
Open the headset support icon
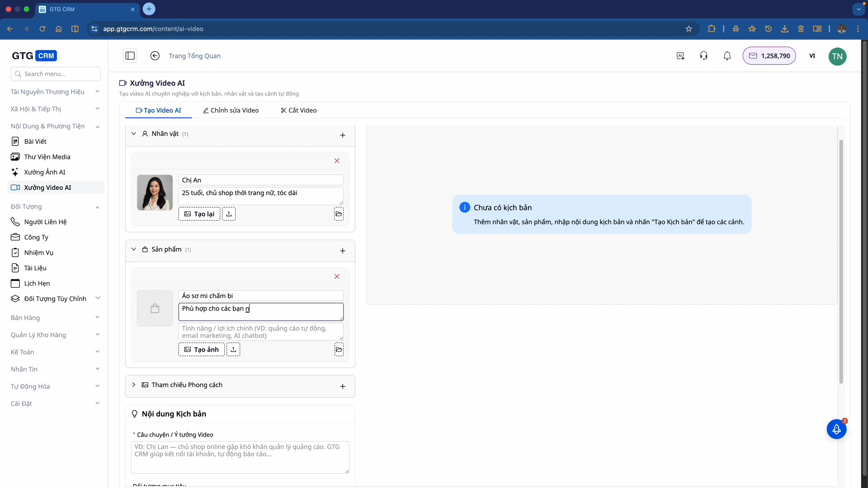703,56
